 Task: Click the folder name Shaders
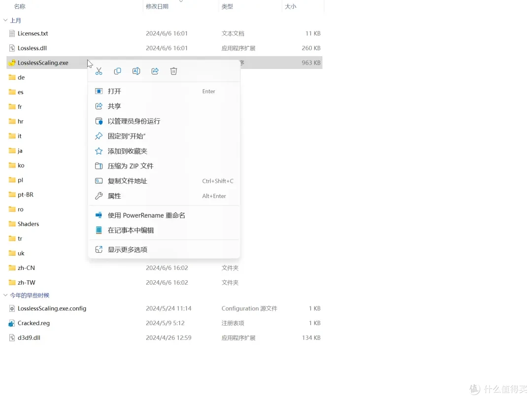(28, 224)
